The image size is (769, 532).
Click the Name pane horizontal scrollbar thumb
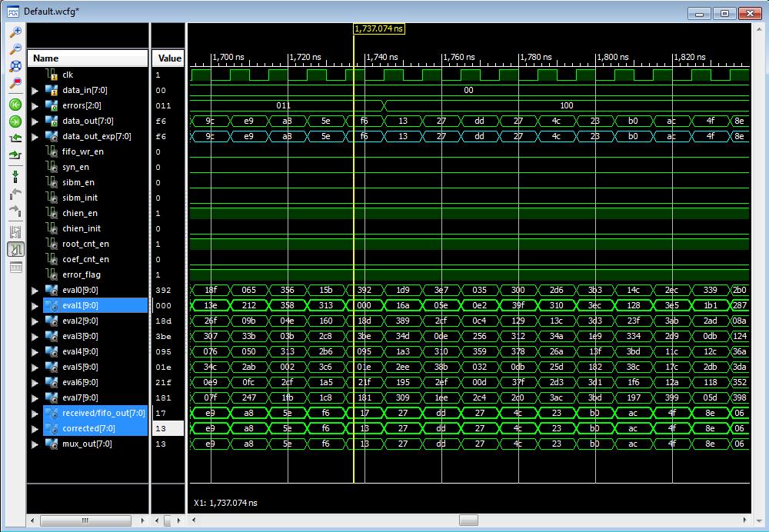tap(85, 520)
